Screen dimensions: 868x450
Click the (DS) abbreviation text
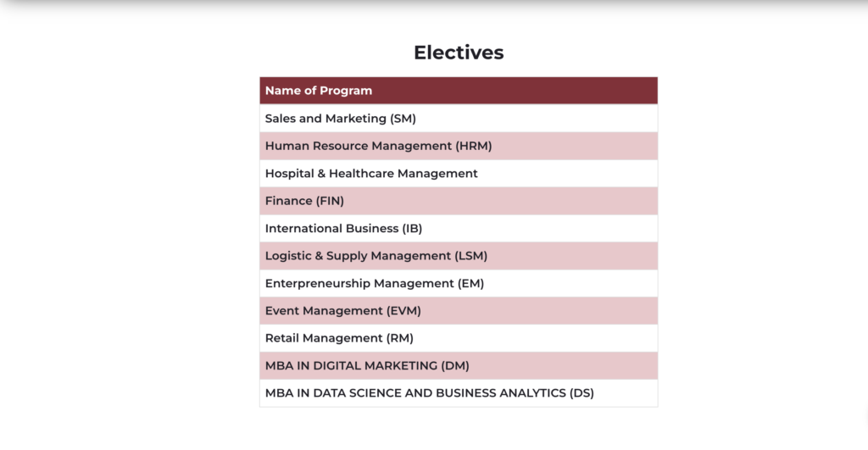(581, 393)
